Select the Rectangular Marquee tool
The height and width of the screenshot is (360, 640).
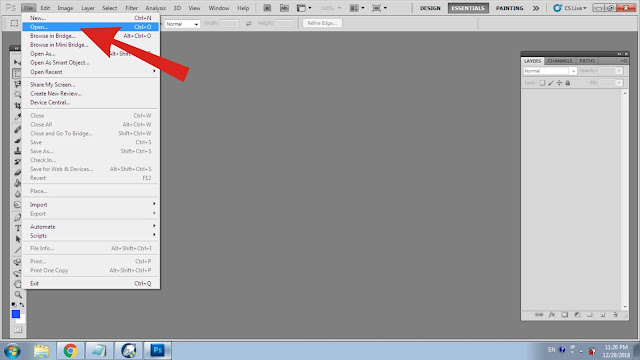[x=17, y=73]
